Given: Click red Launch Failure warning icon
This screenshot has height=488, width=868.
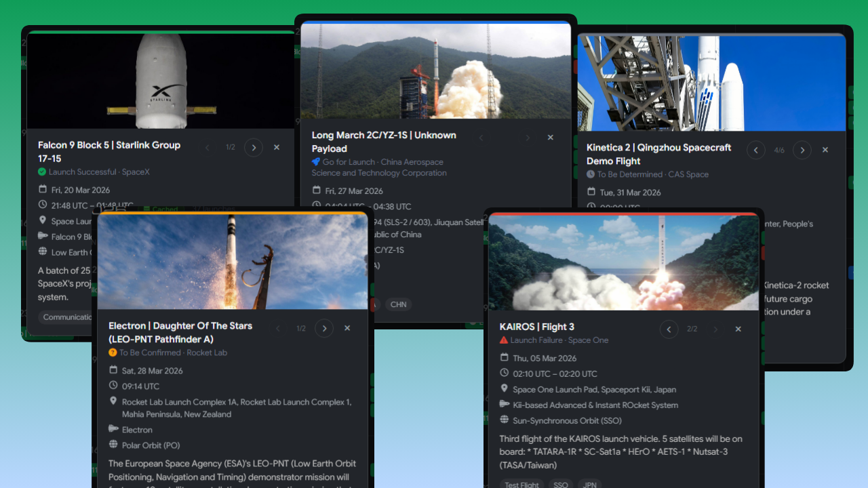Looking at the screenshot, I should point(504,340).
